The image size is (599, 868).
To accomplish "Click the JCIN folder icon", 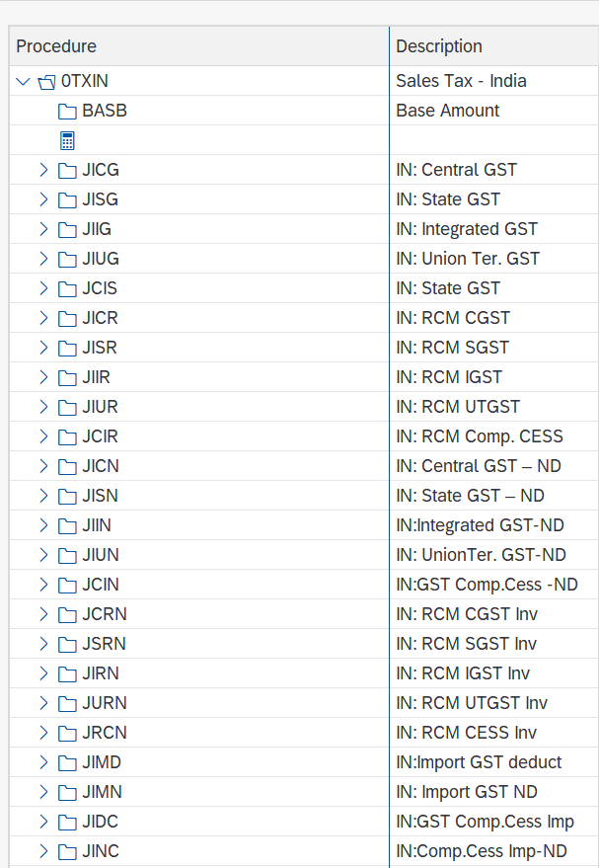I will pos(67,586).
